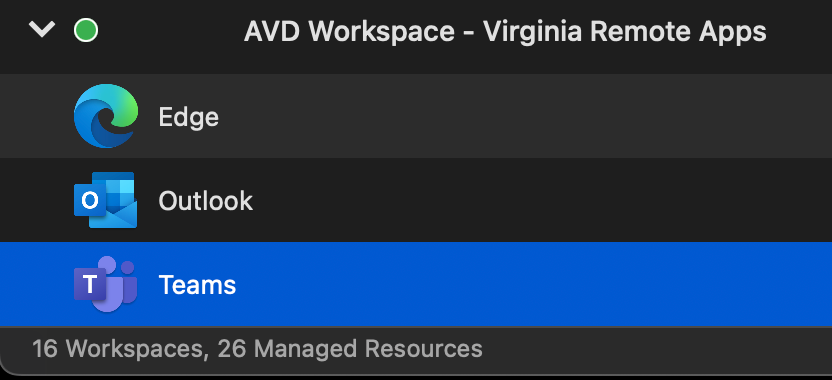Image resolution: width=832 pixels, height=380 pixels.
Task: Click blank area of highlighted Teams row
Action: tap(531, 284)
